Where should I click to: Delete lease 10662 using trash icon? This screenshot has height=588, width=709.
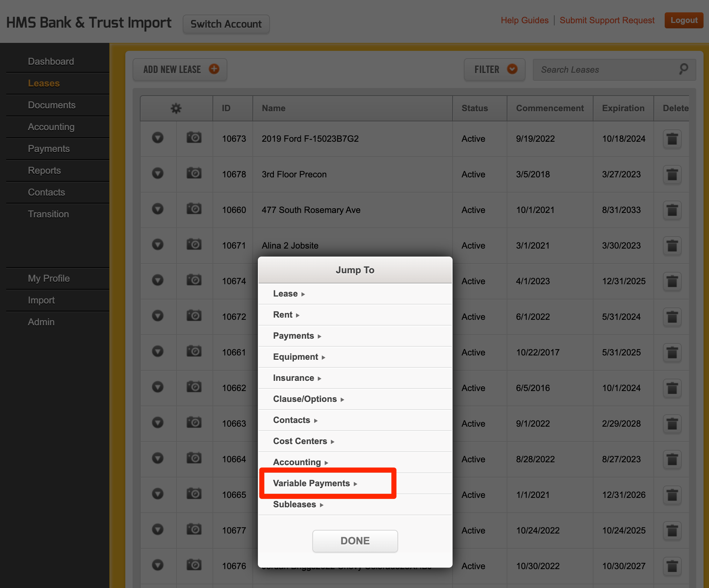[672, 388]
